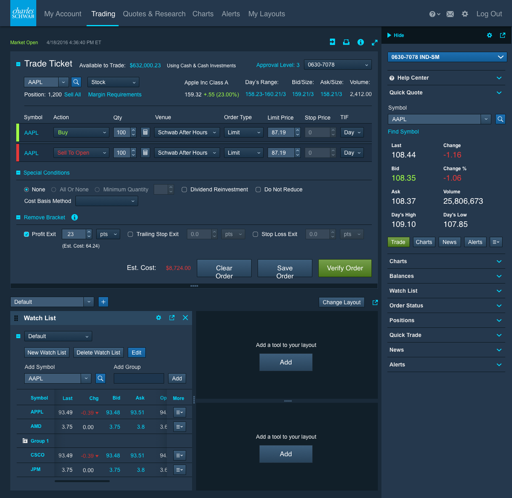Enable the Stop Loss Exit checkbox

[x=255, y=234]
